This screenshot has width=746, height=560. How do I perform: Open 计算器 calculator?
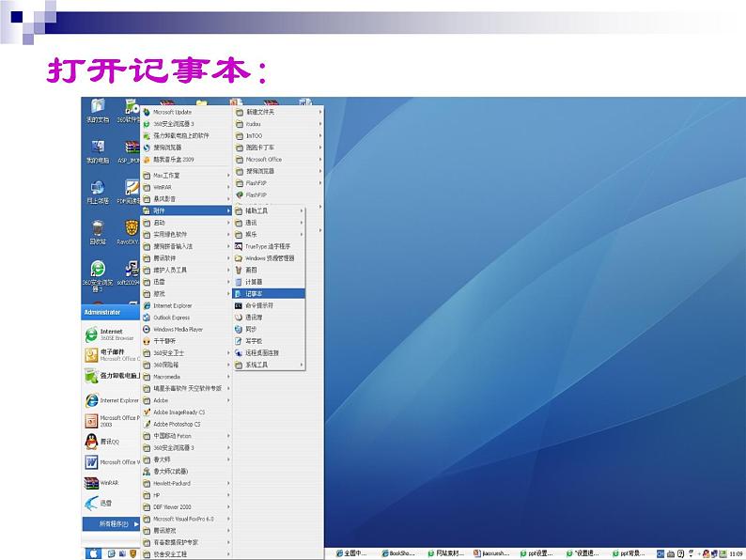(x=269, y=282)
